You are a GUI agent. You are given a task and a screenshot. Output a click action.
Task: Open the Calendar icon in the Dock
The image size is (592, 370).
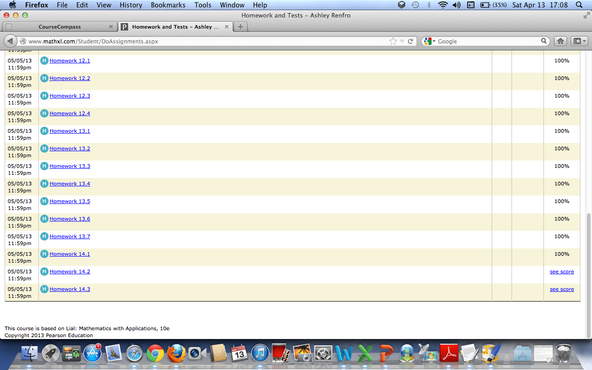click(x=239, y=354)
